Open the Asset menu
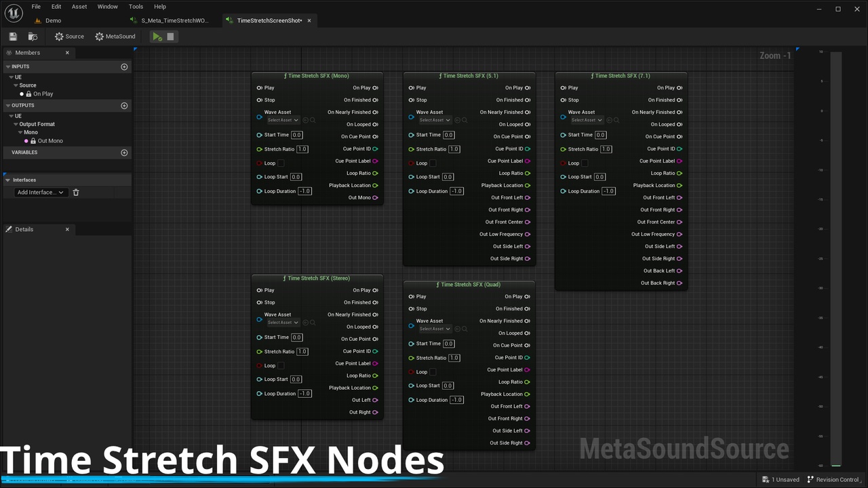 pyautogui.click(x=79, y=7)
